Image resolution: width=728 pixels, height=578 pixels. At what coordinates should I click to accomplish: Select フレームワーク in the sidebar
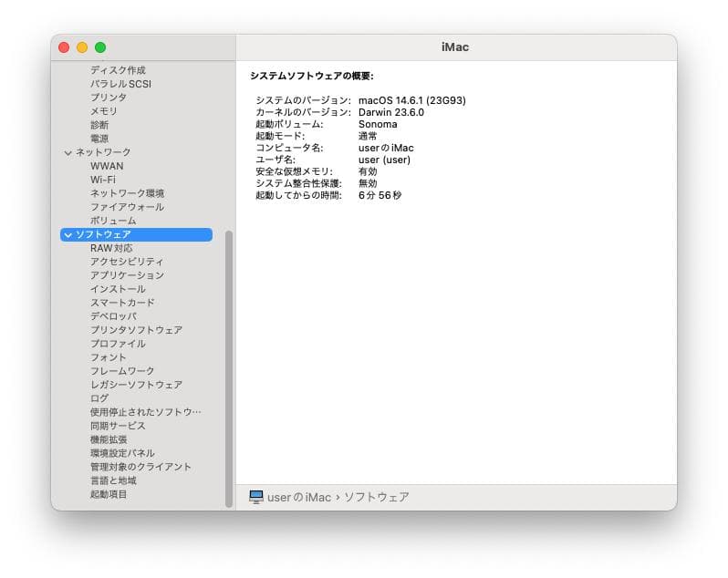pyautogui.click(x=122, y=371)
